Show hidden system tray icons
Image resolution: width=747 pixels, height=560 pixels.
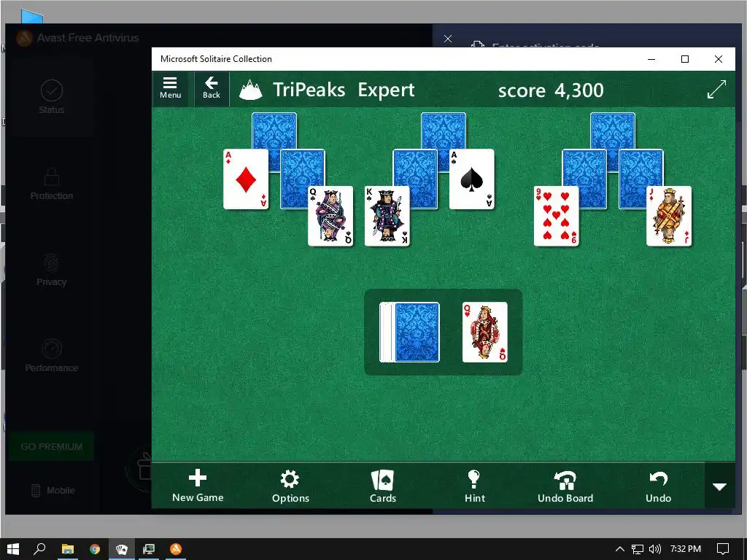620,549
